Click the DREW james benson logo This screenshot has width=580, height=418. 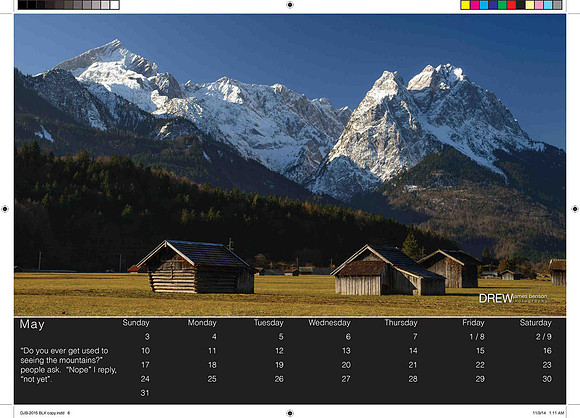pyautogui.click(x=513, y=298)
